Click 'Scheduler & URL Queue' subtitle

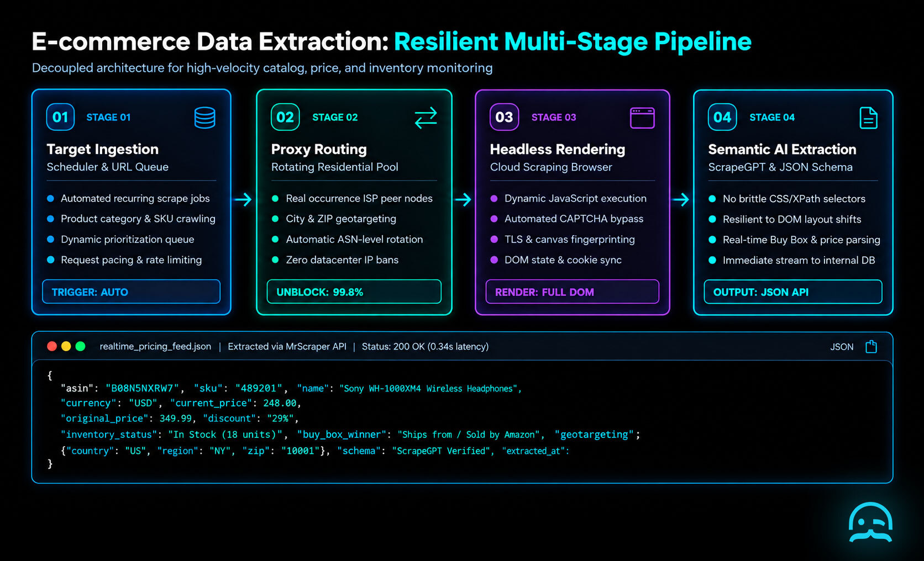point(107,167)
